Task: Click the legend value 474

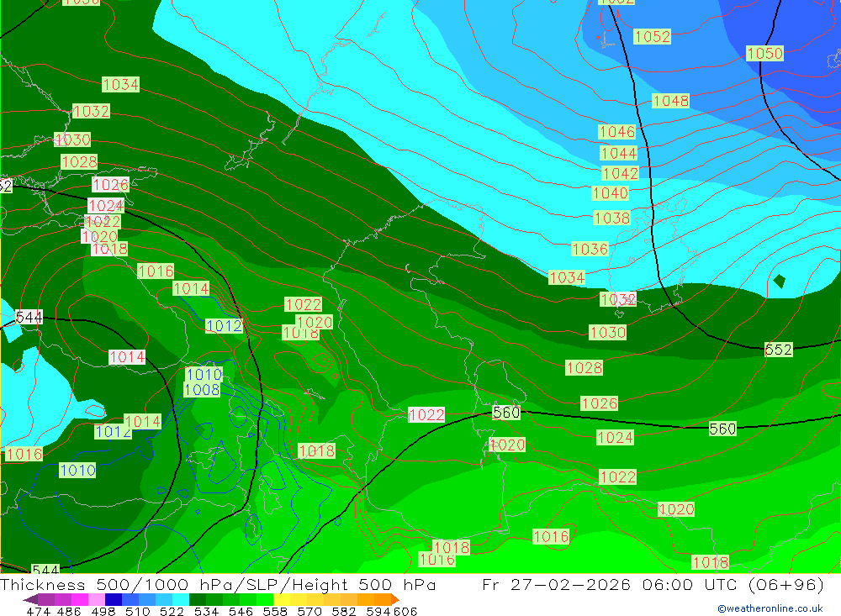Action: [38, 611]
